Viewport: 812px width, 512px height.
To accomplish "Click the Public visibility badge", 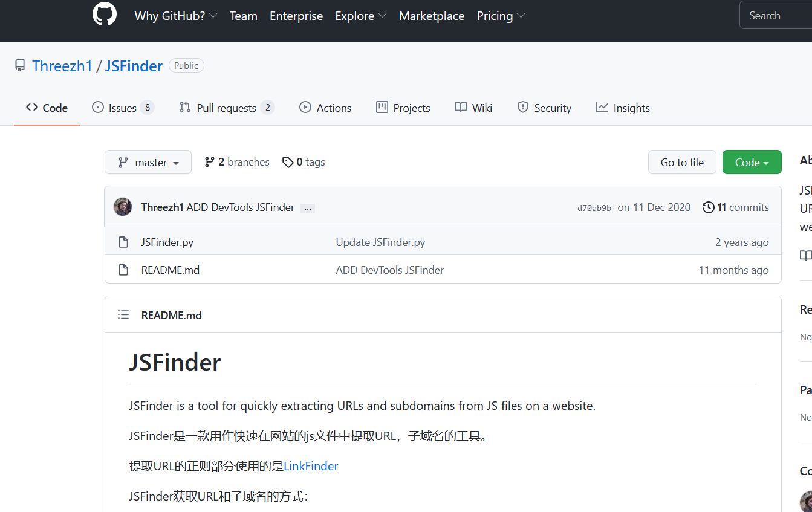I will tap(186, 66).
